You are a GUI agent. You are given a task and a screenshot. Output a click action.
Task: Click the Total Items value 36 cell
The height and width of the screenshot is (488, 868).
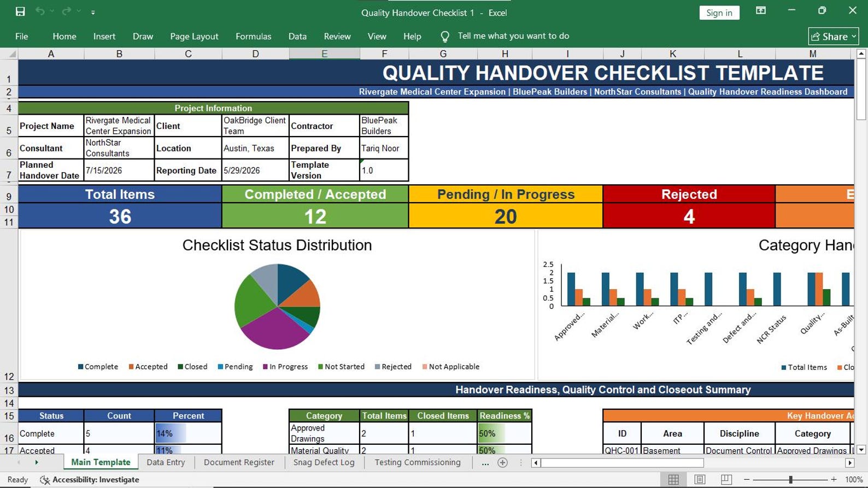[120, 216]
